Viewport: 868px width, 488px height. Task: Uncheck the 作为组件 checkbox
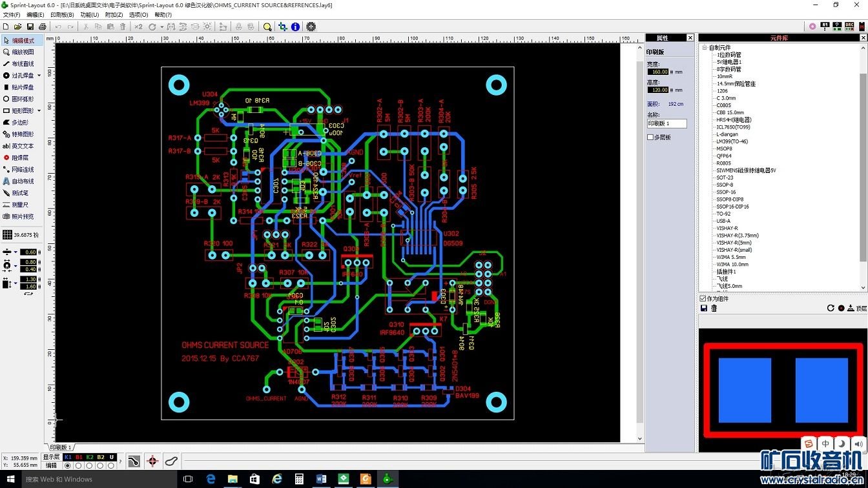coord(703,299)
